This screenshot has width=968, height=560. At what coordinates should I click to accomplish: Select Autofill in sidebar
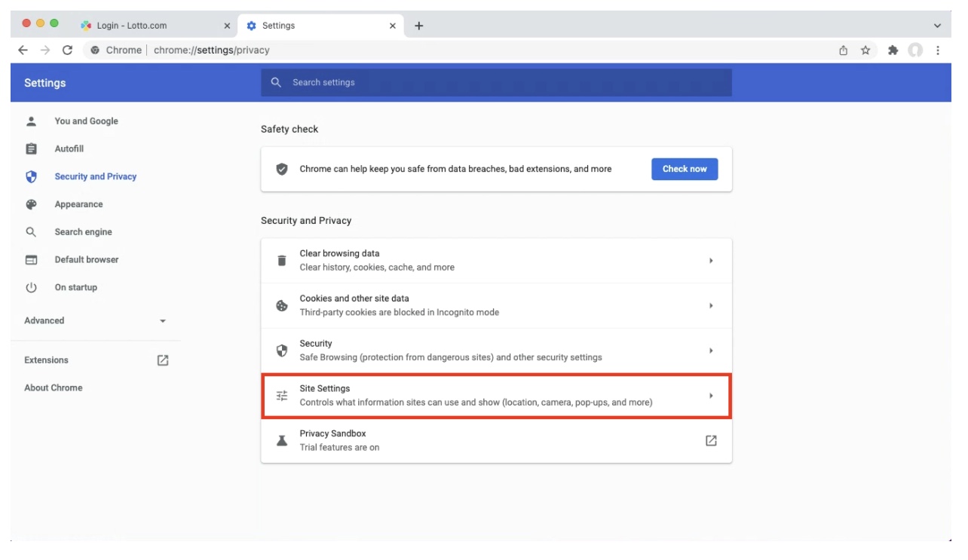69,149
